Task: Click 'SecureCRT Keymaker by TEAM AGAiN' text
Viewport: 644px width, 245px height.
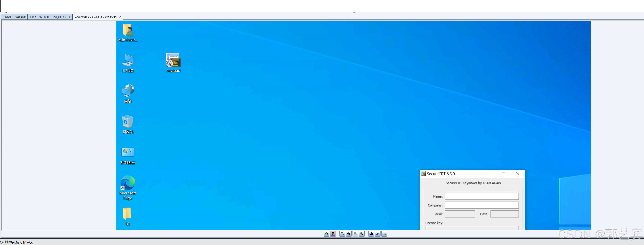Action: tap(473, 183)
